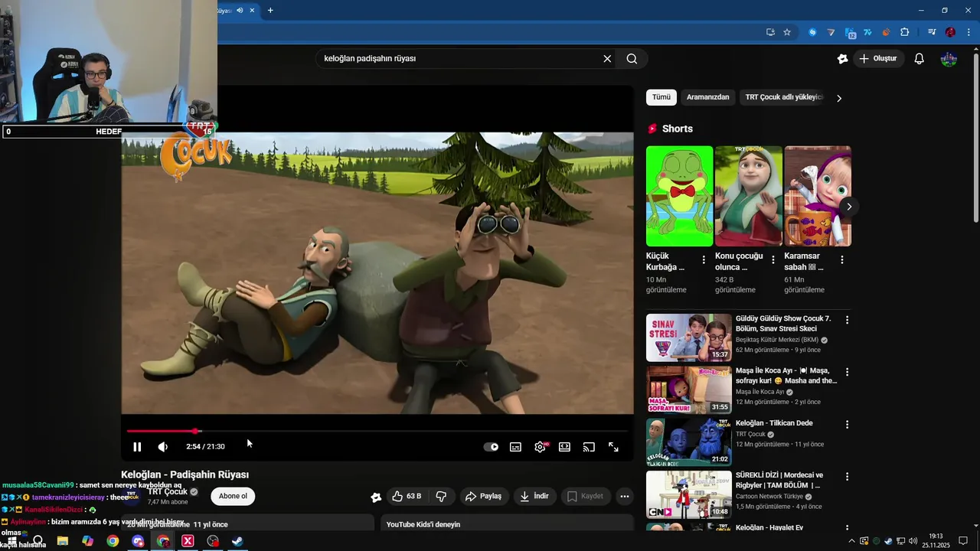Open the Oluştur create button

(878, 58)
